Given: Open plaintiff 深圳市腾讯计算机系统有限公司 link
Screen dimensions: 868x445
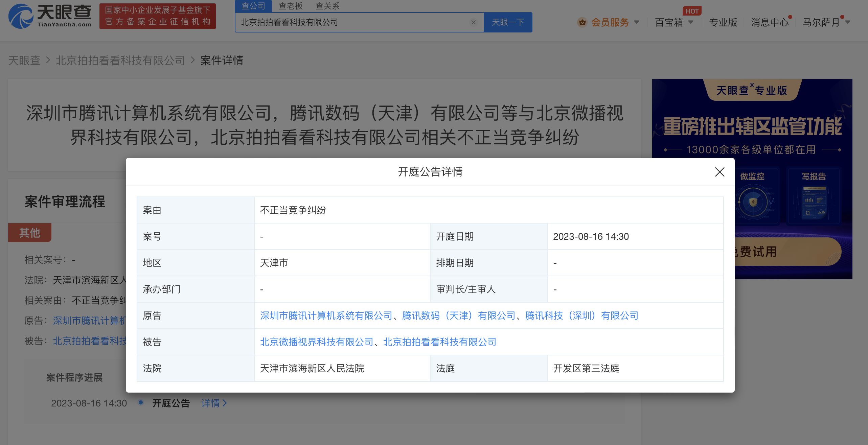Looking at the screenshot, I should coord(326,315).
